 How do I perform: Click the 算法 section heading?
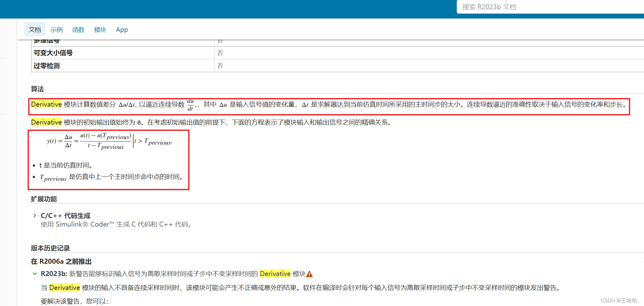coord(37,89)
